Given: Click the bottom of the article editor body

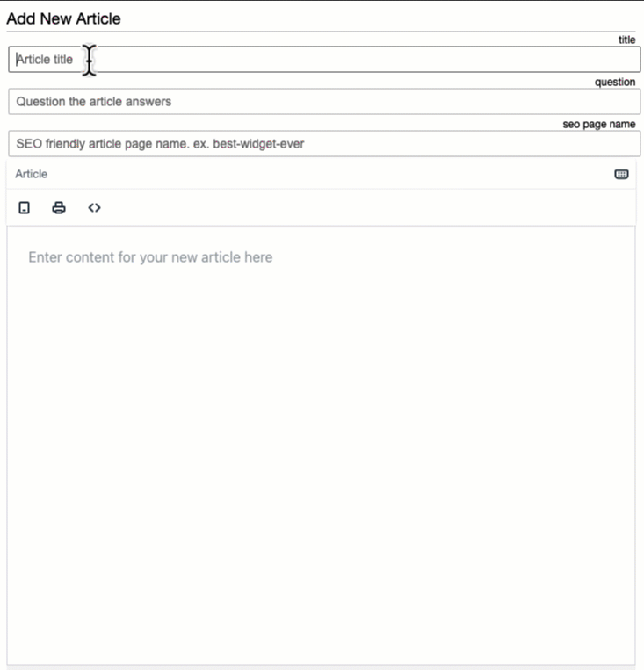Looking at the screenshot, I should [321, 645].
